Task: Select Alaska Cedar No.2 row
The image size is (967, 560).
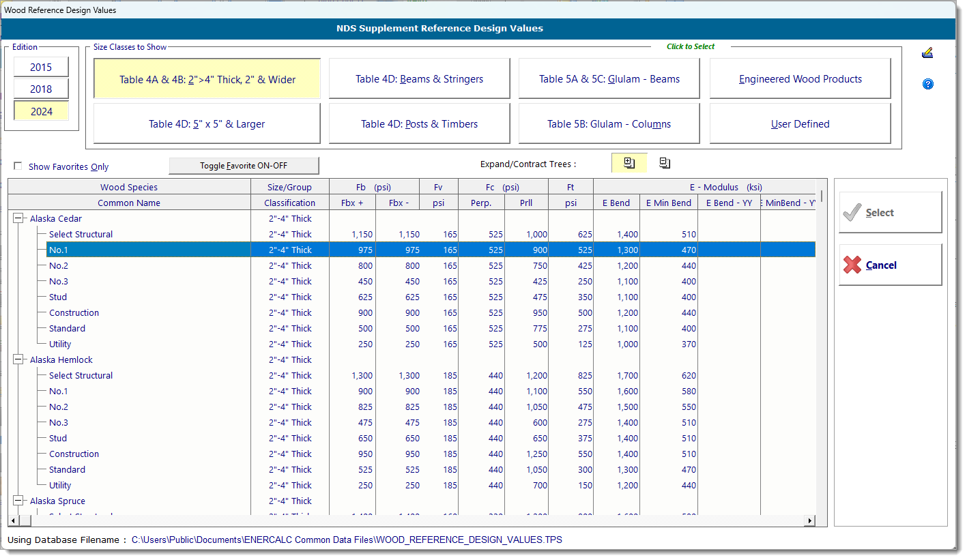Action: 412,265
